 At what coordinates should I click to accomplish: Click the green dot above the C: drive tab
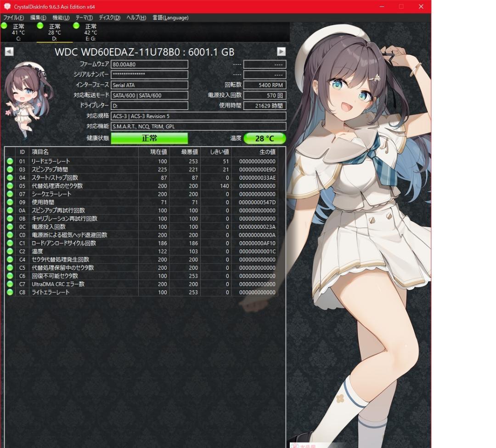[4, 26]
